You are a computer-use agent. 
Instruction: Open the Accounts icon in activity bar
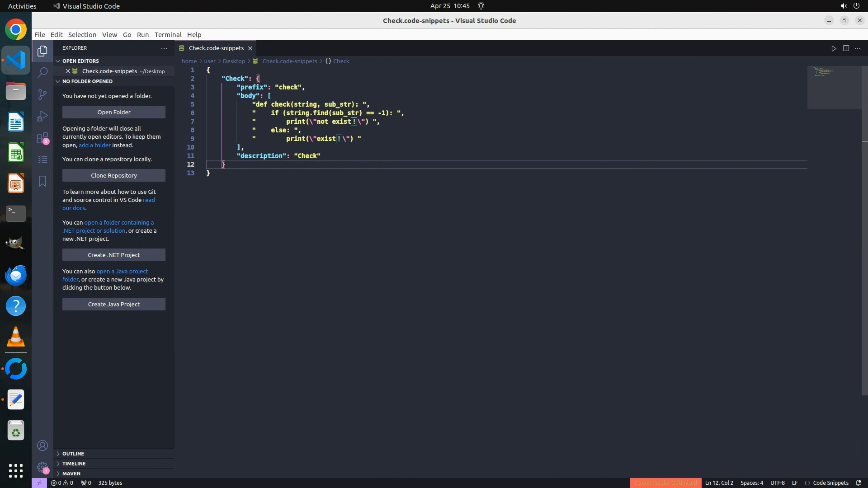click(42, 446)
